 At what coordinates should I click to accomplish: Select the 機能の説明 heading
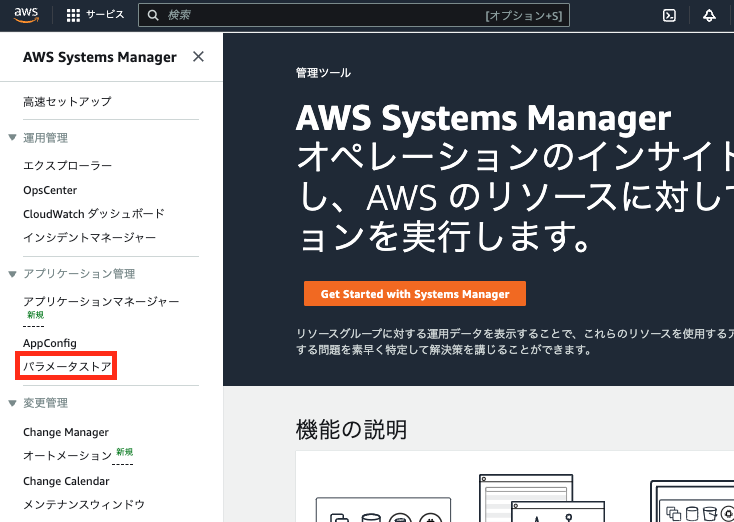click(x=351, y=429)
